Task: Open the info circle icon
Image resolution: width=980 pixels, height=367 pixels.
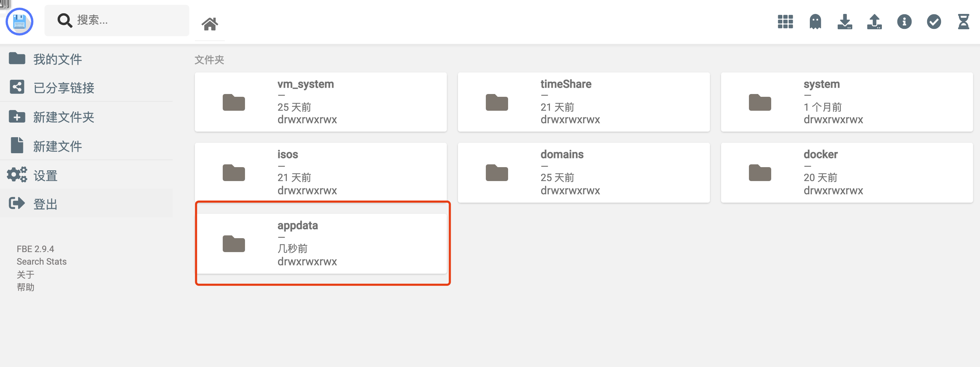Action: click(x=904, y=22)
